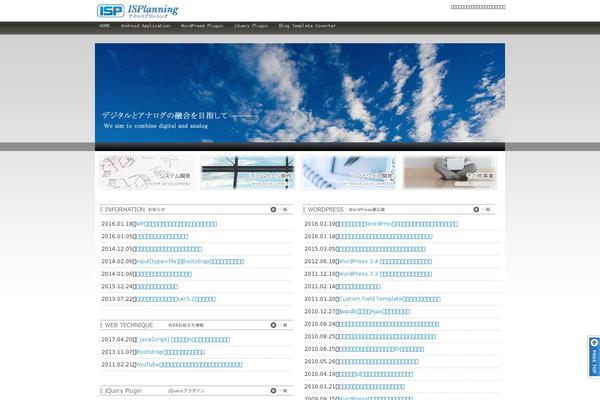
Task: Click the ISPlanning logo in the header
Action: point(138,11)
